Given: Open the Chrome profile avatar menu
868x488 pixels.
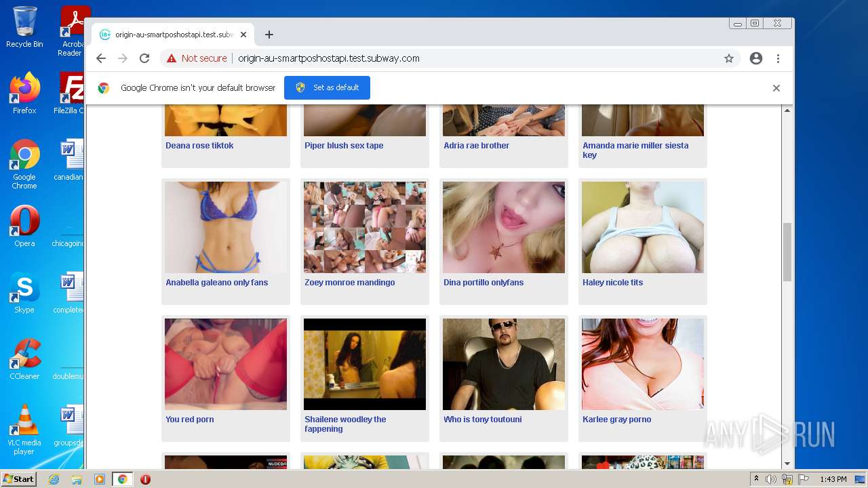Looking at the screenshot, I should coord(756,58).
